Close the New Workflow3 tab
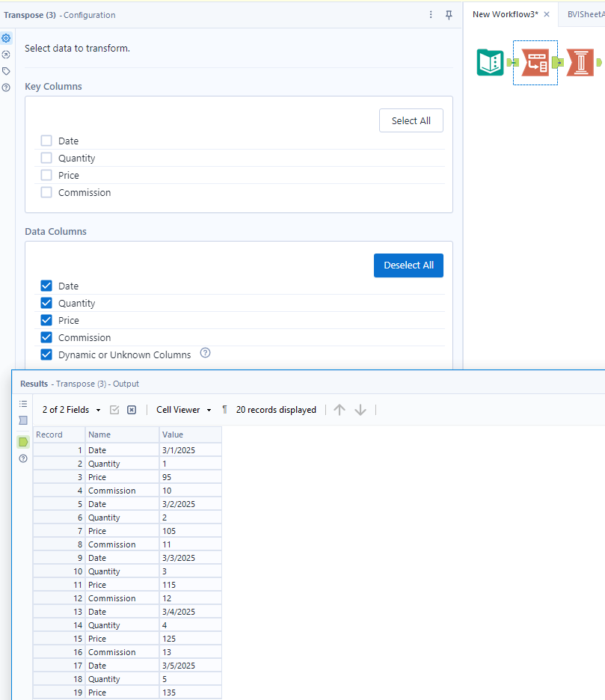The height and width of the screenshot is (700, 605). (547, 14)
